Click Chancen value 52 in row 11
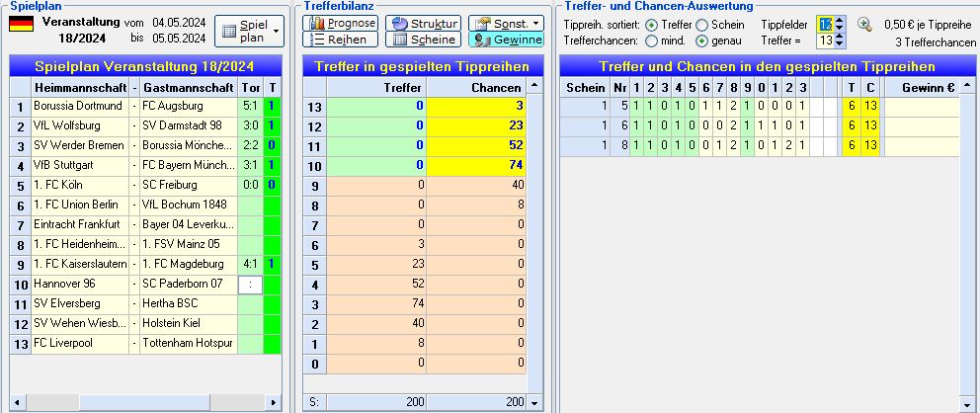The height and width of the screenshot is (413, 980). click(477, 145)
